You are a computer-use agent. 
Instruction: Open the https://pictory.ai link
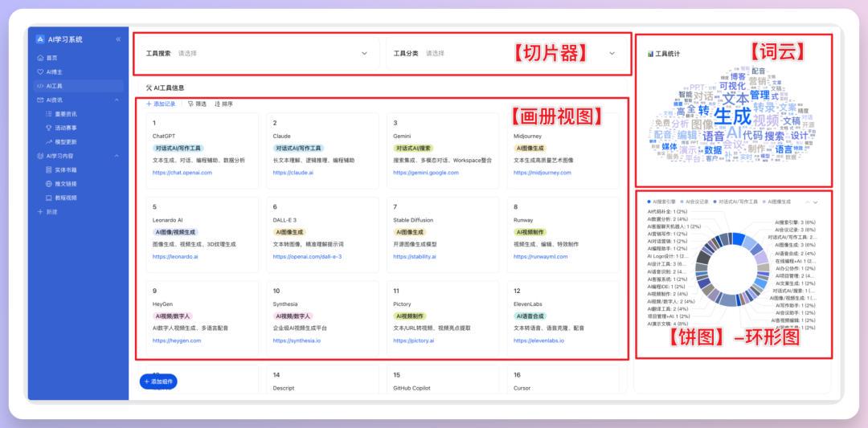coord(414,340)
